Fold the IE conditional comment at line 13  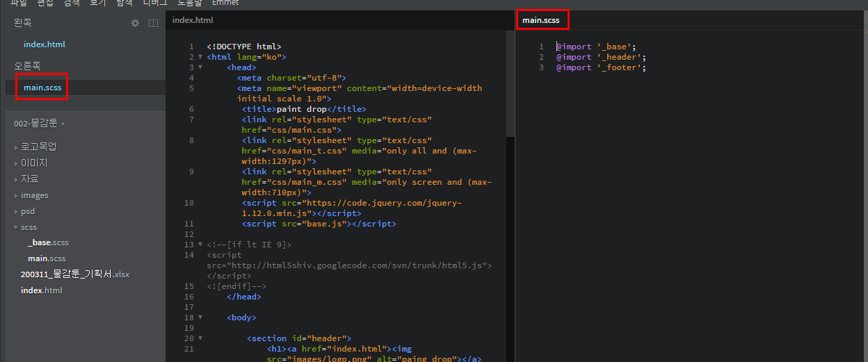(200, 245)
